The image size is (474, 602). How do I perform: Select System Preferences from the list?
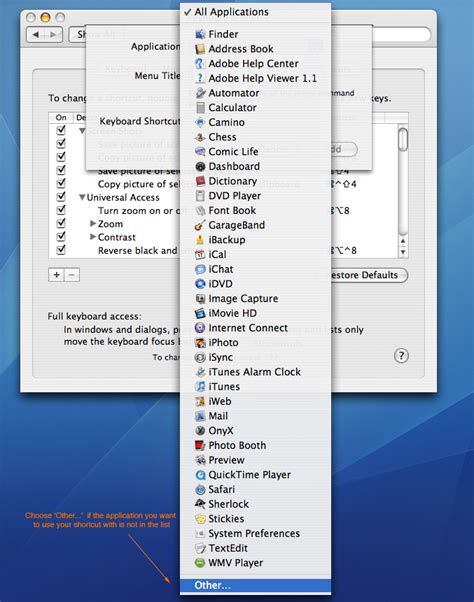tap(255, 533)
